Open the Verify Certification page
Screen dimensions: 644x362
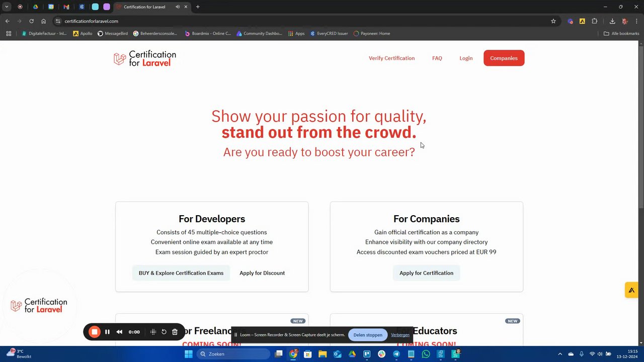click(x=391, y=58)
